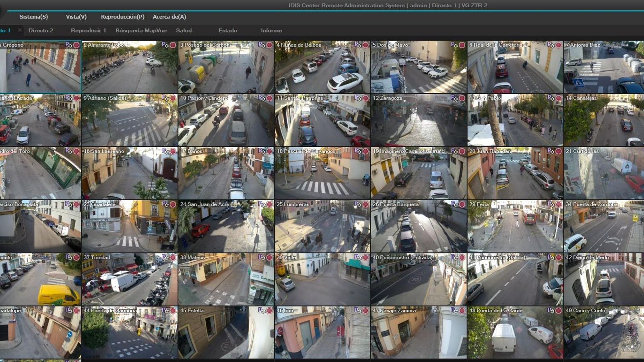Viewport: 644px width, 362px height.
Task: Open the Sistema(S) menu
Action: [x=34, y=17]
